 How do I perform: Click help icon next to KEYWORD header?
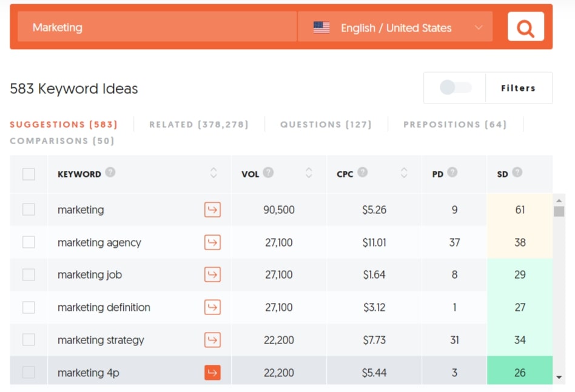[x=110, y=172]
